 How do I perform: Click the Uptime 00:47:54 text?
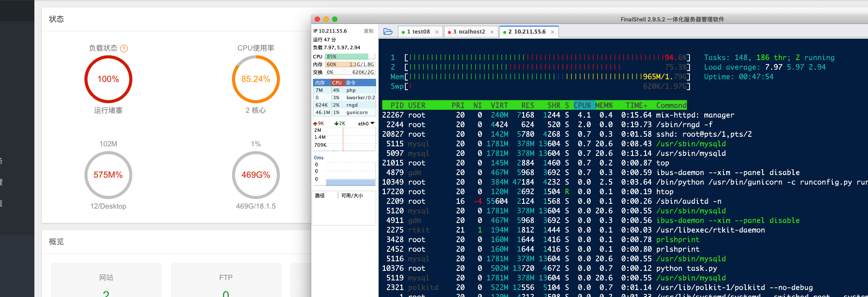(x=739, y=77)
